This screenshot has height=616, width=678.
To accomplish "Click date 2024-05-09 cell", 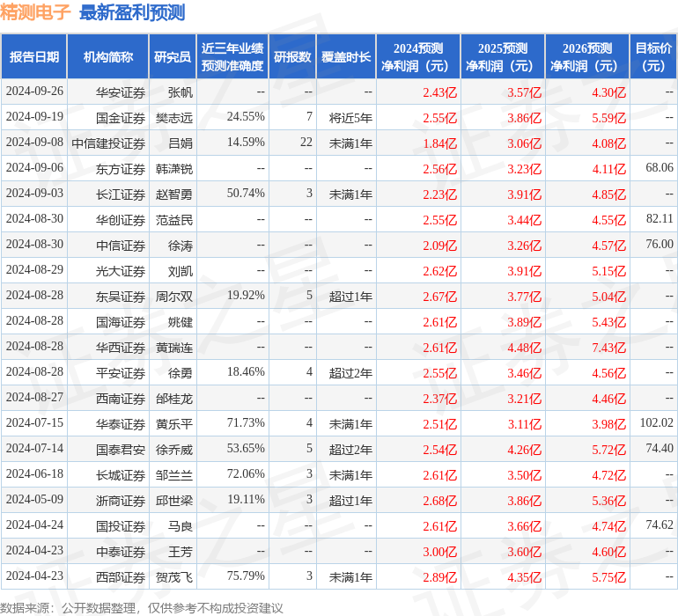I will [x=34, y=499].
